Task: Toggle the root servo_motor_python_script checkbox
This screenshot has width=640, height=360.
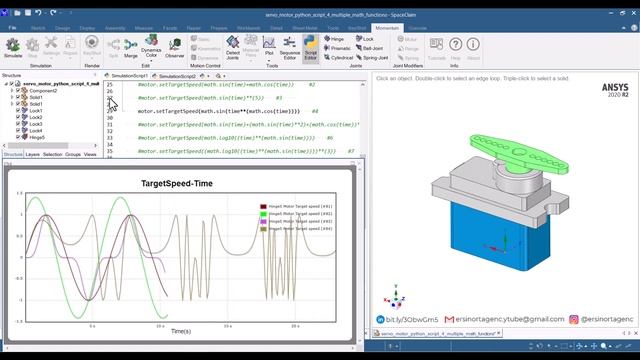Action: click(x=12, y=84)
